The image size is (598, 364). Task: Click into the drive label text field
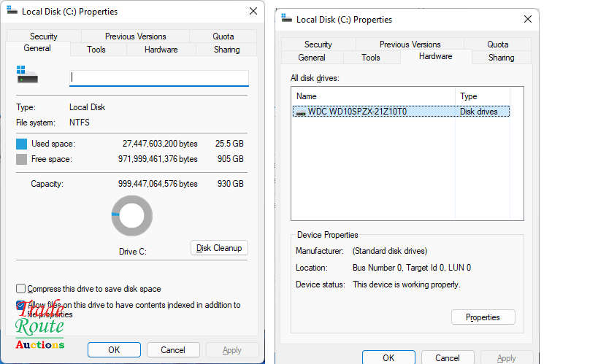click(x=158, y=77)
